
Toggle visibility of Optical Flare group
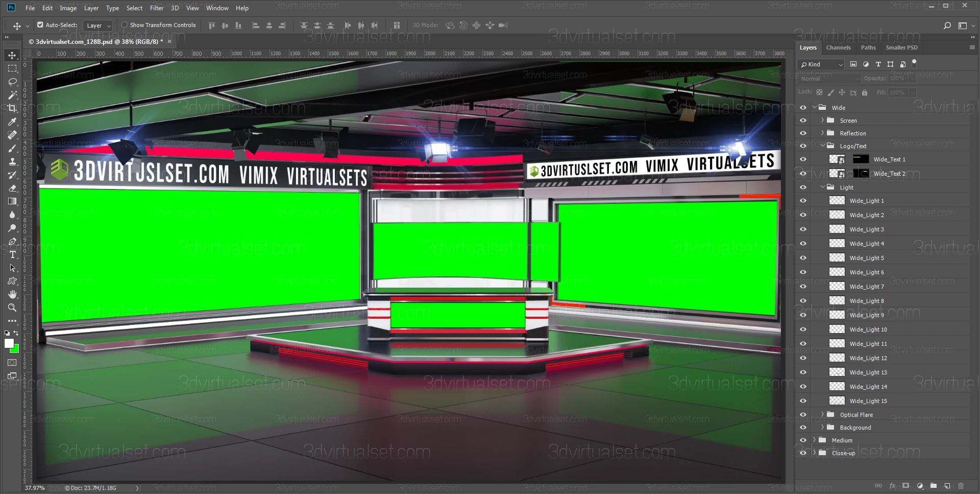point(803,415)
